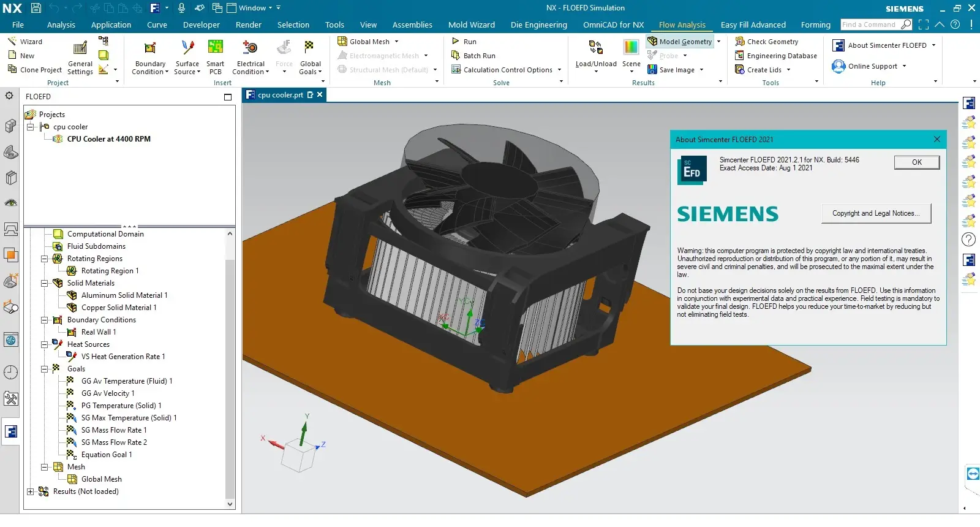
Task: Click the navigator settings gear icon
Action: pos(9,96)
